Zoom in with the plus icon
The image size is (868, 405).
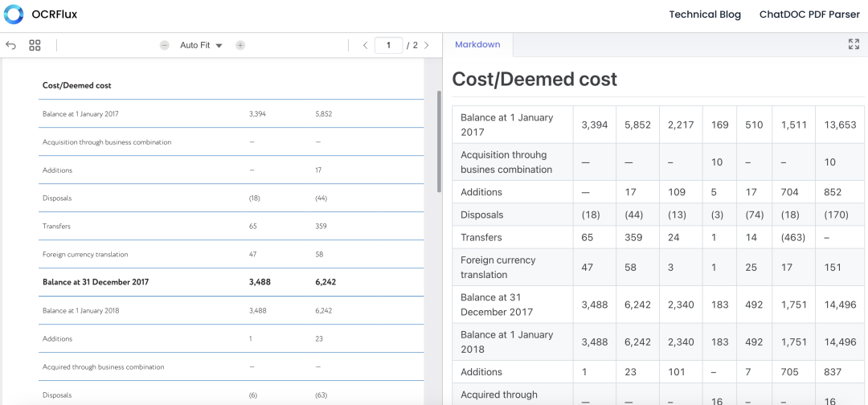point(240,45)
